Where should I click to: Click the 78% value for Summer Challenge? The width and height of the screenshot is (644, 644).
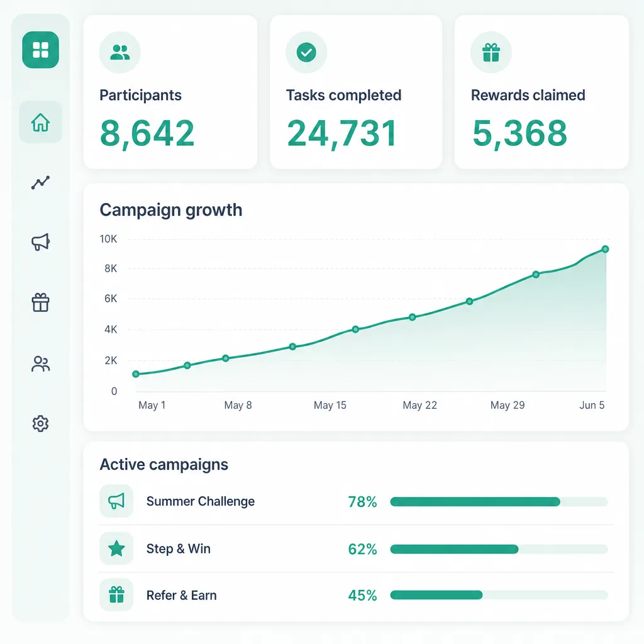click(x=362, y=502)
